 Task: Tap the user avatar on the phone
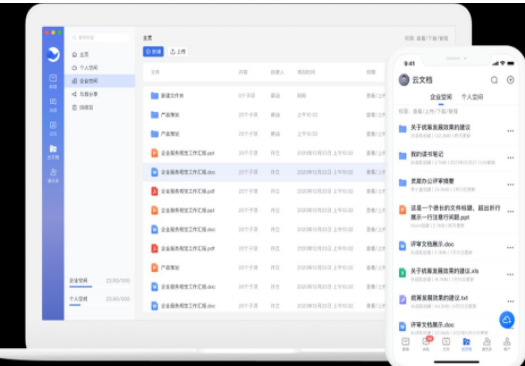[404, 80]
